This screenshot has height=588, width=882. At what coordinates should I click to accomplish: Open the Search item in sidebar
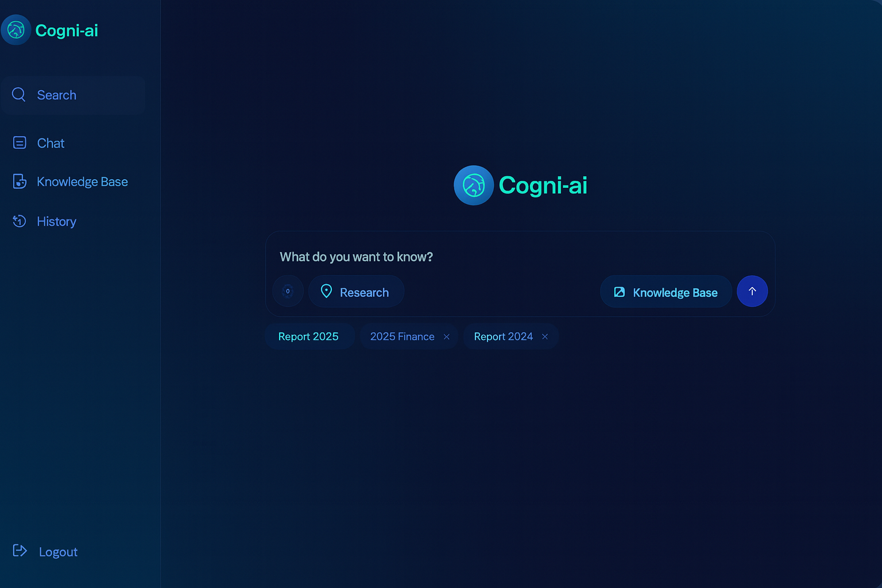73,95
